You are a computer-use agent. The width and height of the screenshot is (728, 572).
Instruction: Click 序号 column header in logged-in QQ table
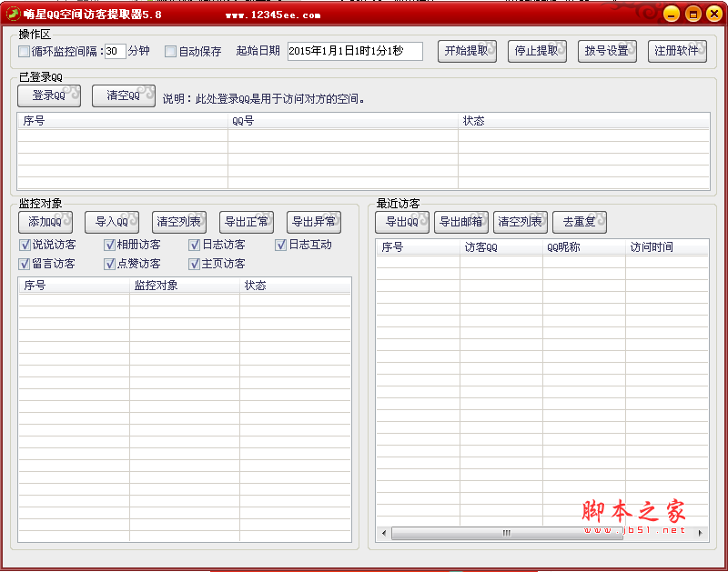click(x=123, y=121)
